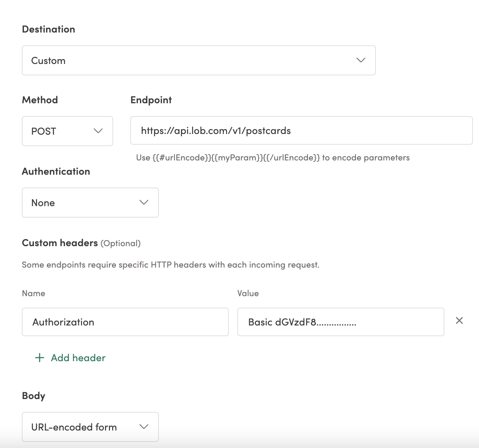Click the plus icon next to Add header

pos(39,358)
